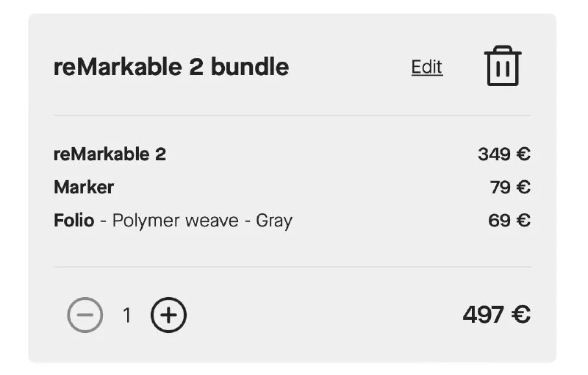Increase quantity with the plus button

click(x=169, y=315)
